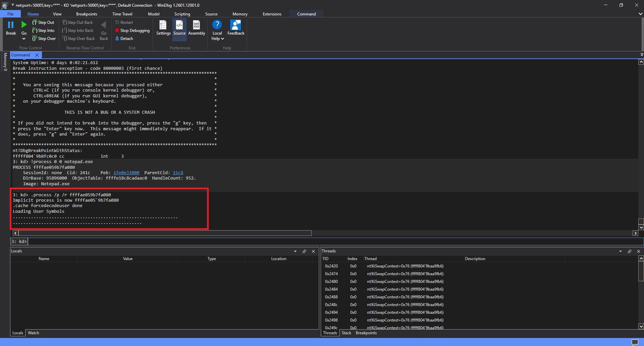Click the Stop Debugging red square
The height and width of the screenshot is (346, 644).
pos(117,31)
